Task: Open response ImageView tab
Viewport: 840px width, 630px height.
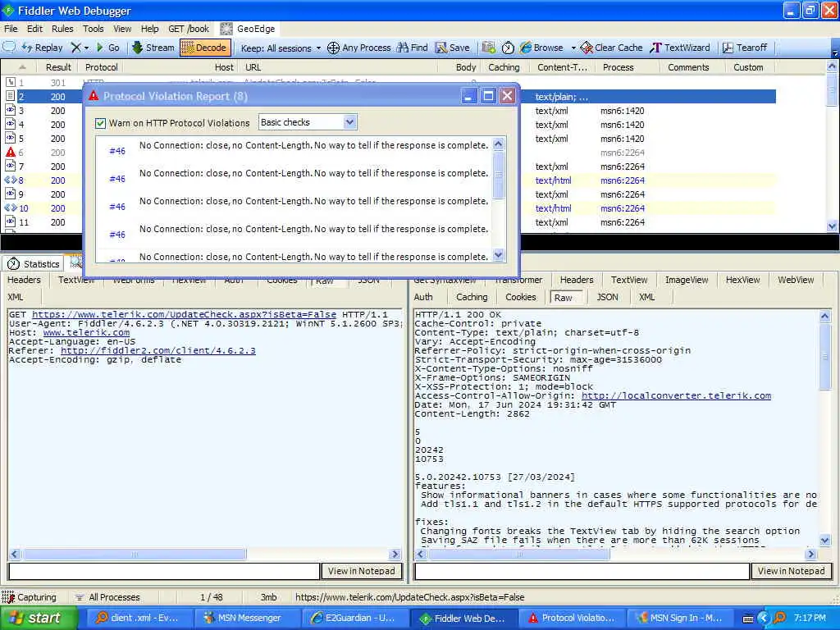Action: tap(687, 280)
